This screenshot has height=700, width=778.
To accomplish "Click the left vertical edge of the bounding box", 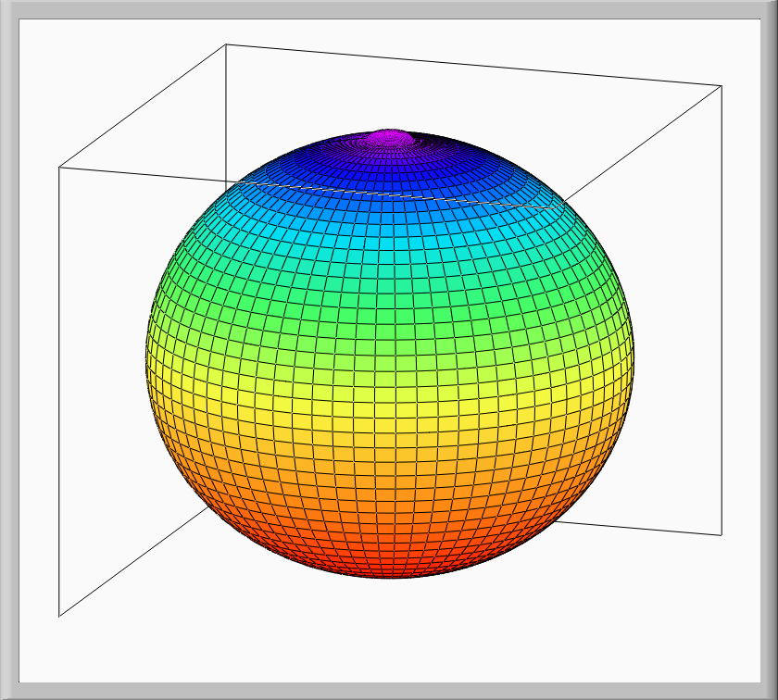I will tap(59, 389).
